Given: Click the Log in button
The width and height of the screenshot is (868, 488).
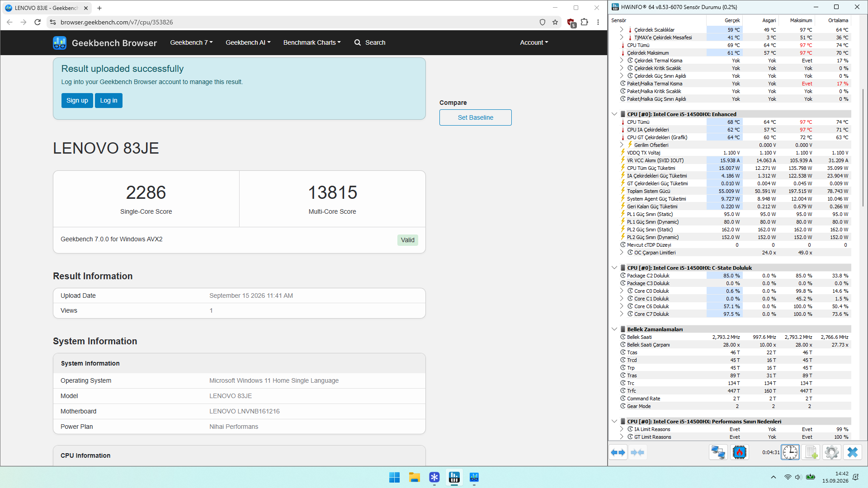Looking at the screenshot, I should [x=108, y=100].
